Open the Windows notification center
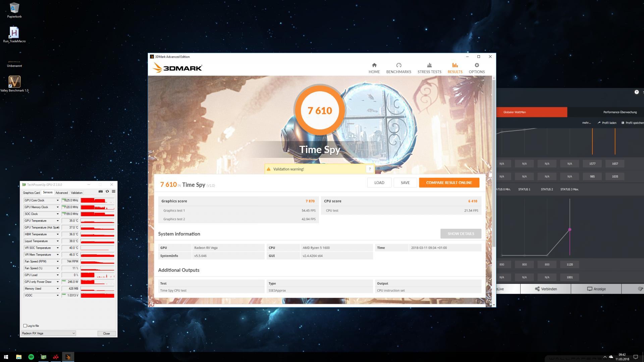This screenshot has height=362, width=644. [x=635, y=357]
